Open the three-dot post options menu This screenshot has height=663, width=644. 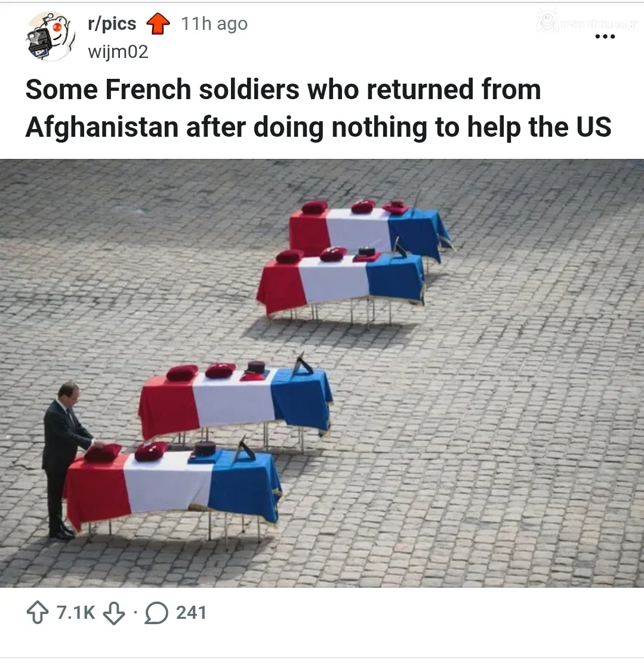coord(605,37)
